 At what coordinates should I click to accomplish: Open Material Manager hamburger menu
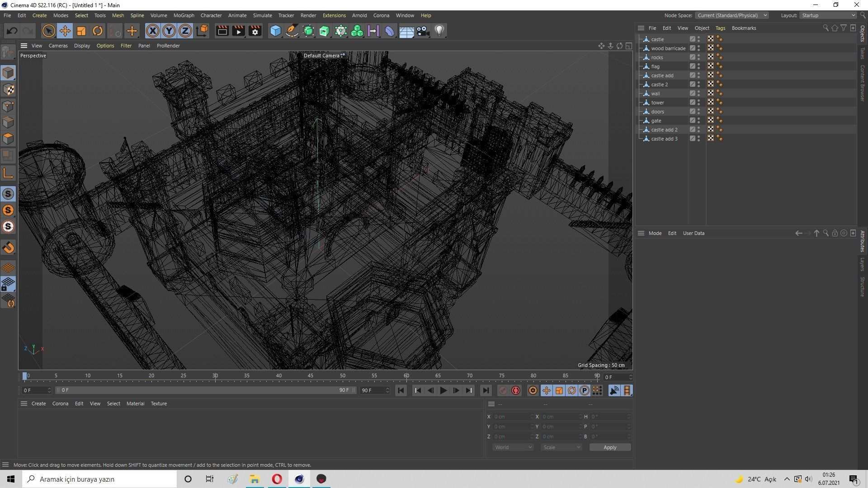click(x=24, y=404)
